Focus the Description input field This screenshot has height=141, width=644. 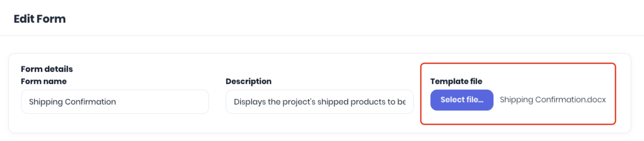click(320, 102)
